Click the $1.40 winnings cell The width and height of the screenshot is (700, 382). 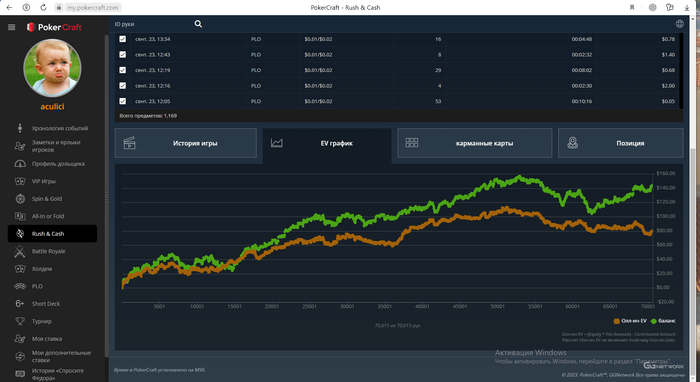668,55
